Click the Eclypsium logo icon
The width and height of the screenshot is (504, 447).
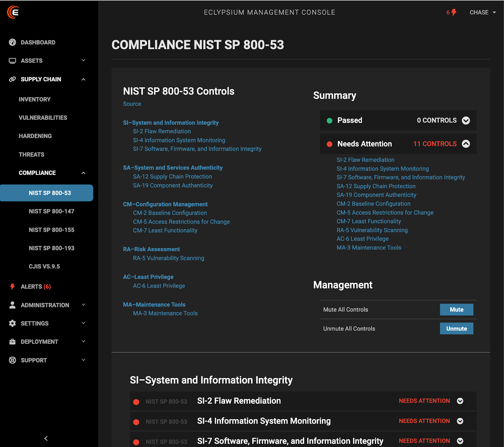[13, 12]
